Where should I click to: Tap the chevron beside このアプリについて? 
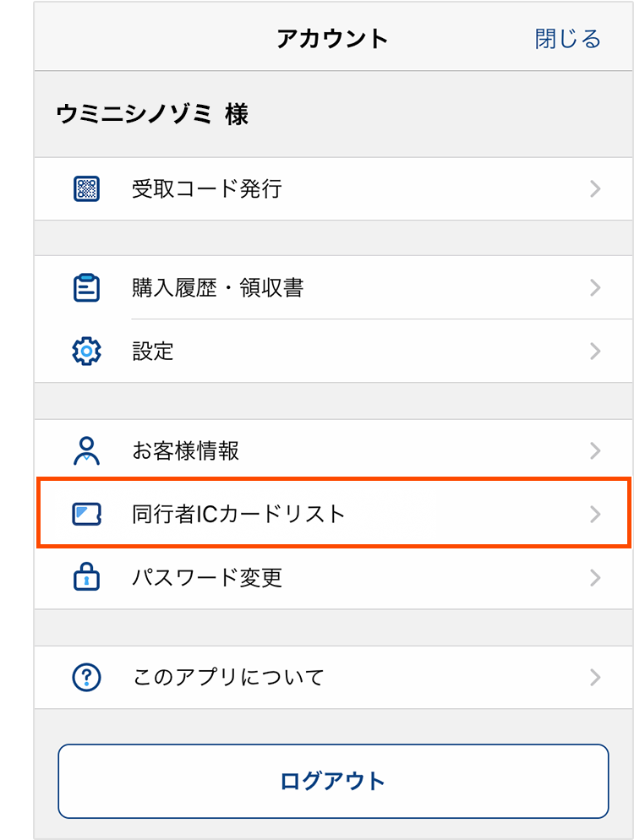(x=596, y=677)
